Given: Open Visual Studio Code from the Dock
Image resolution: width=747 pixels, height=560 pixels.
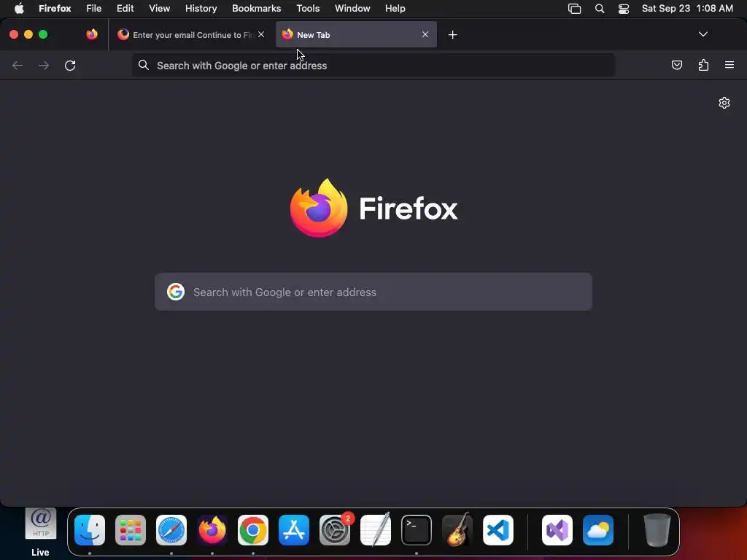Looking at the screenshot, I should point(498,530).
